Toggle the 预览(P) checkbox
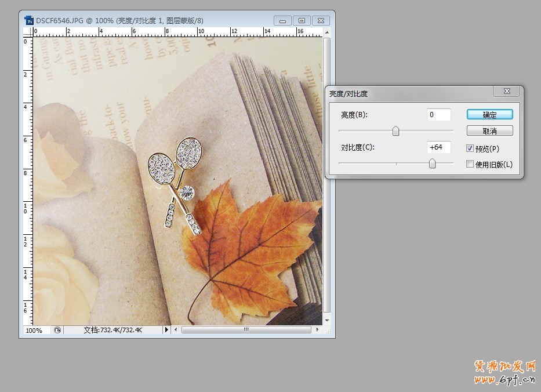The height and width of the screenshot is (392, 541). (x=470, y=148)
